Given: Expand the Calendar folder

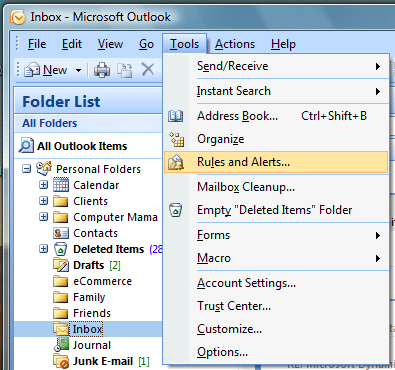Looking at the screenshot, I should coord(44,185).
